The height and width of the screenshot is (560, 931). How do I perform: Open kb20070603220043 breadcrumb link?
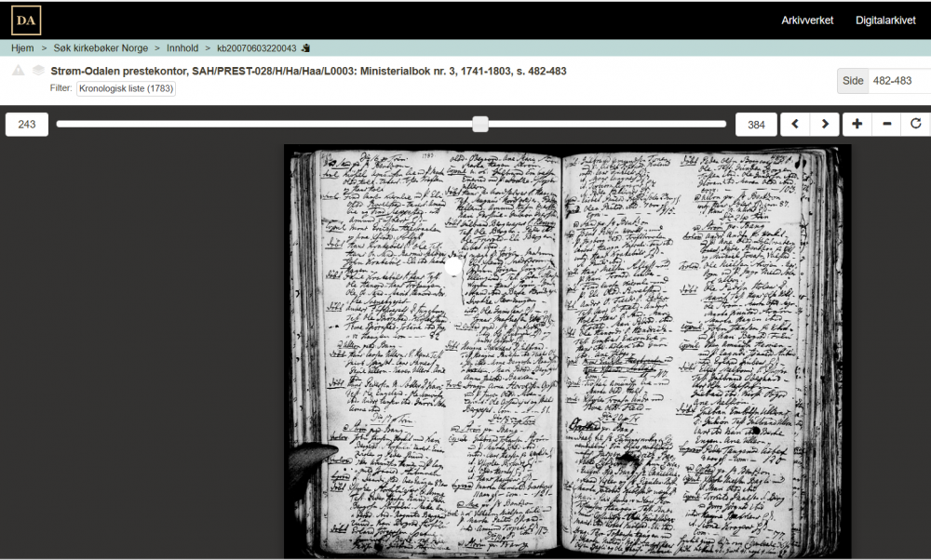[x=257, y=48]
